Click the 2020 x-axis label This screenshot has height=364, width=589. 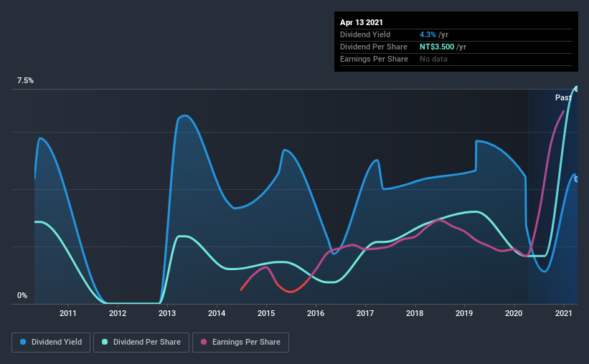click(514, 313)
